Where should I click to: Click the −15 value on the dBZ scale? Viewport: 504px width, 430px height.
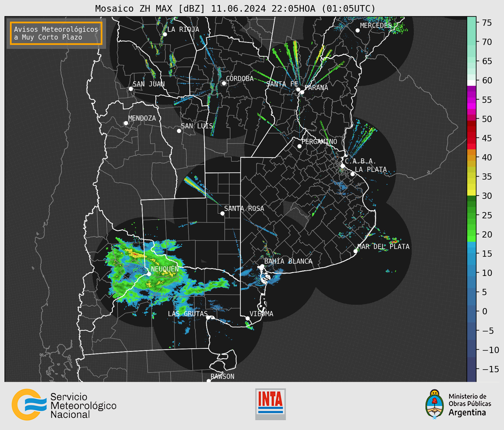[x=491, y=369]
